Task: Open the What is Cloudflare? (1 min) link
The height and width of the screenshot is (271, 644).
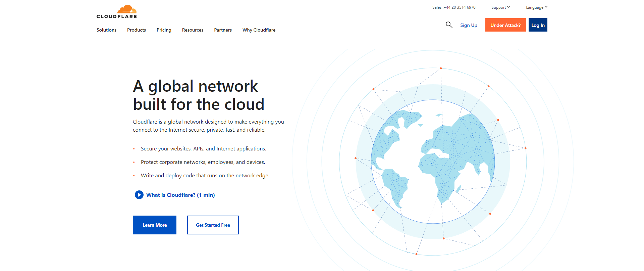Action: tap(180, 195)
